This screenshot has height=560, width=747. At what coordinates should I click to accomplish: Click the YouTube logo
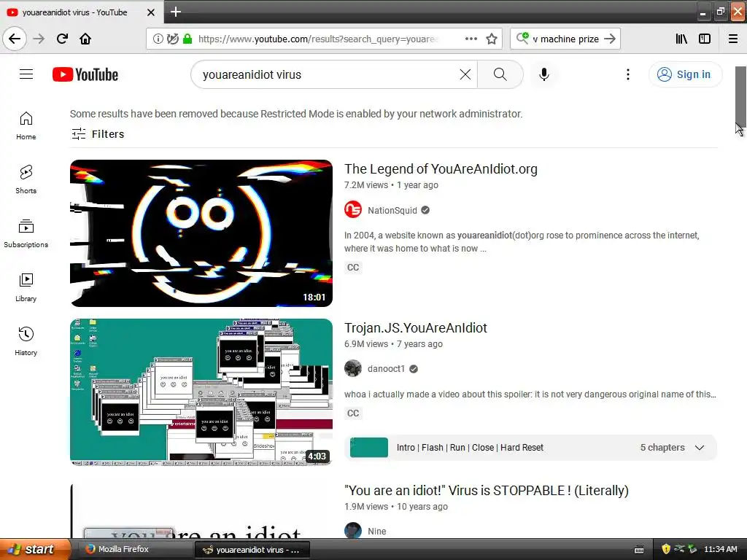85,75
